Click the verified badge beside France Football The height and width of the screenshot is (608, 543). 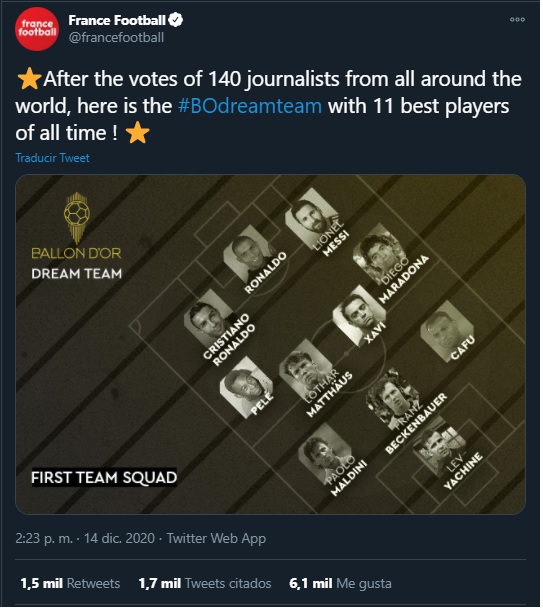(176, 20)
